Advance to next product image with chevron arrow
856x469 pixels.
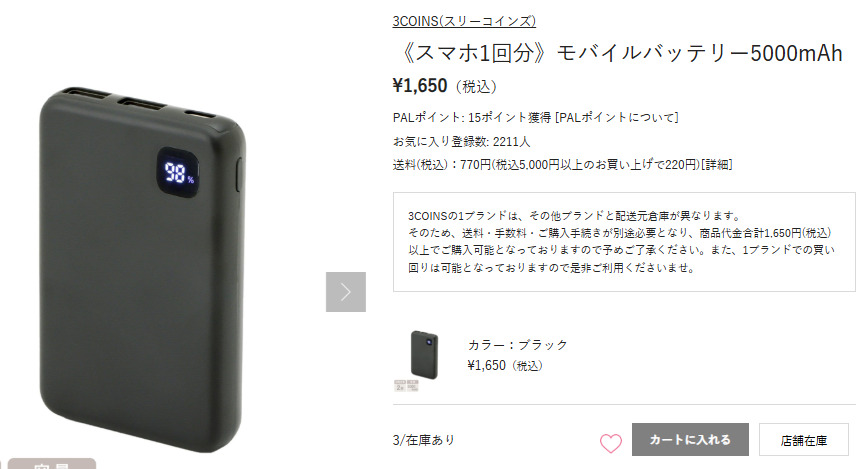point(346,292)
